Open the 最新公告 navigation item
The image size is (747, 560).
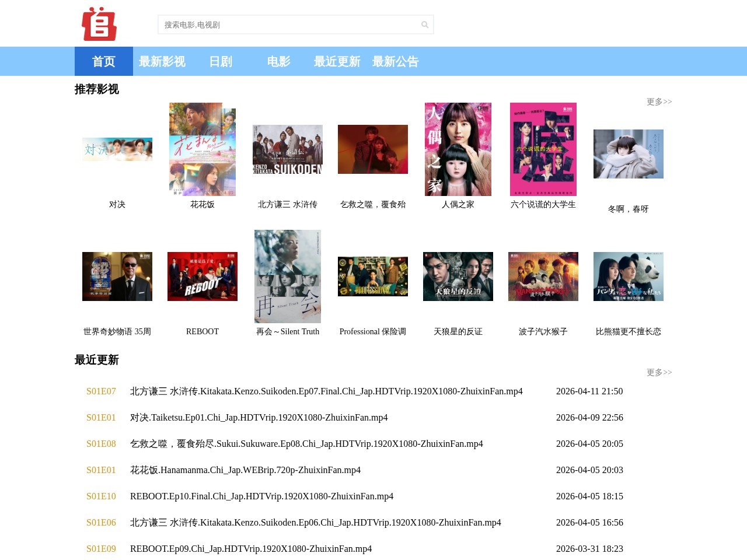(396, 61)
